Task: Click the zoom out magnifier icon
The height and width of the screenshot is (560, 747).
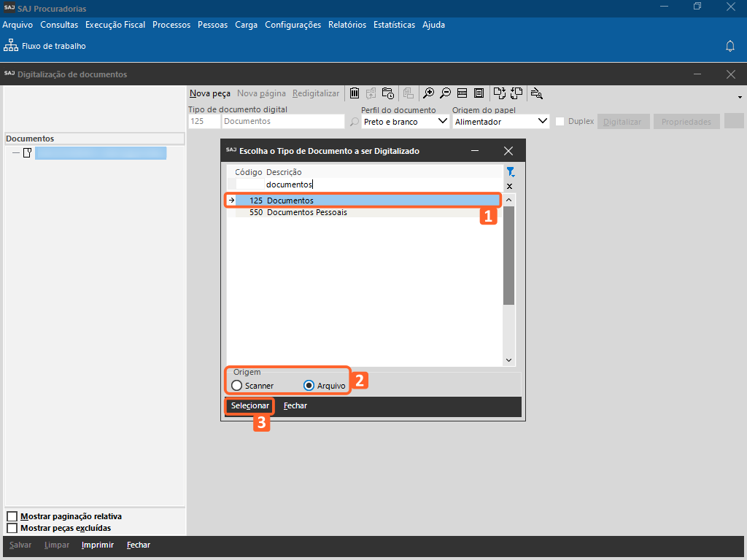Action: pyautogui.click(x=445, y=93)
